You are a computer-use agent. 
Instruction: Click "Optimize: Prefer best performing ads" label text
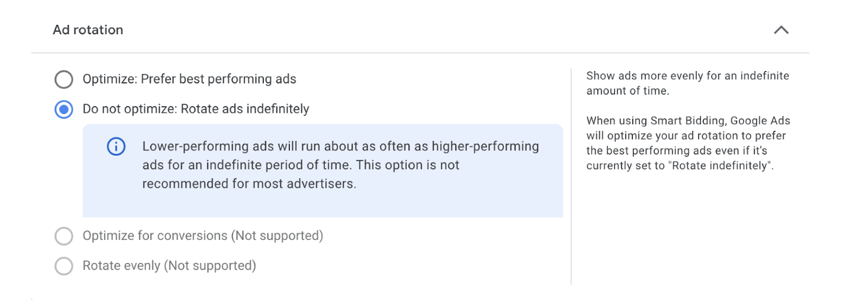point(189,80)
